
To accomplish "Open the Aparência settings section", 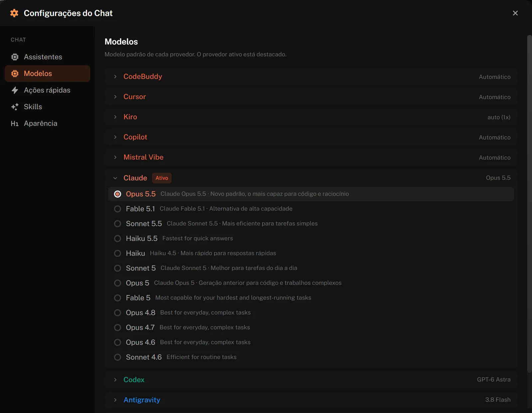I will pyautogui.click(x=48, y=123).
